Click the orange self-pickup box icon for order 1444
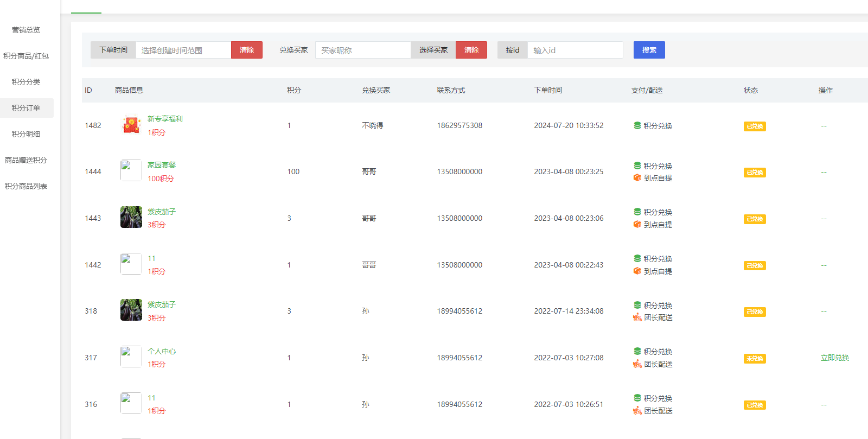This screenshot has height=439, width=868. (x=637, y=178)
